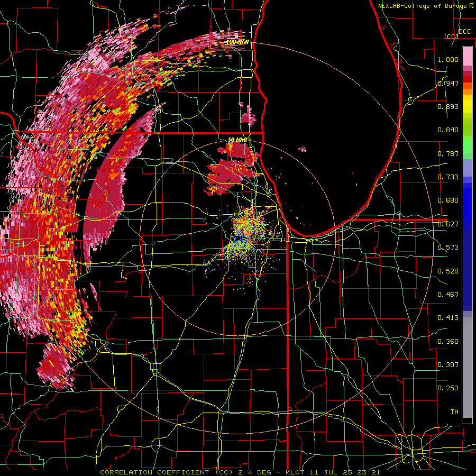
Task: Click the [CC] unit label
Action: 451,36
